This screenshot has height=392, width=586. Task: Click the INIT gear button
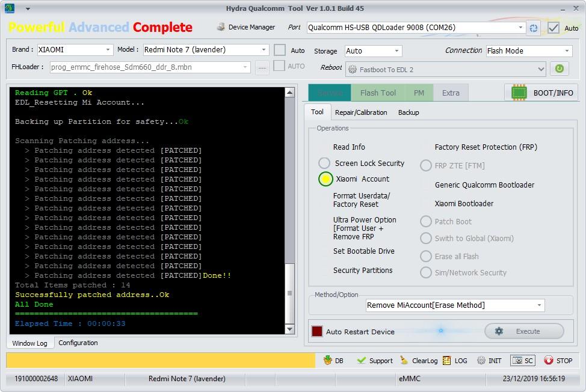(489, 361)
